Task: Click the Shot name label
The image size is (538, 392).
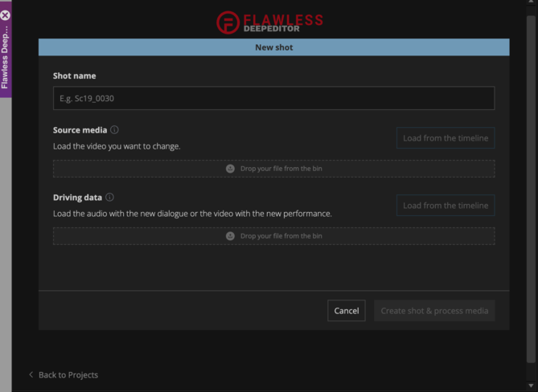Action: pyautogui.click(x=75, y=76)
